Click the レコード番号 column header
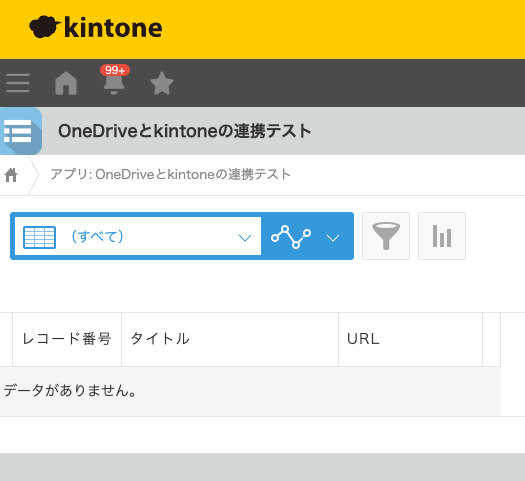The width and height of the screenshot is (525, 481). (67, 339)
